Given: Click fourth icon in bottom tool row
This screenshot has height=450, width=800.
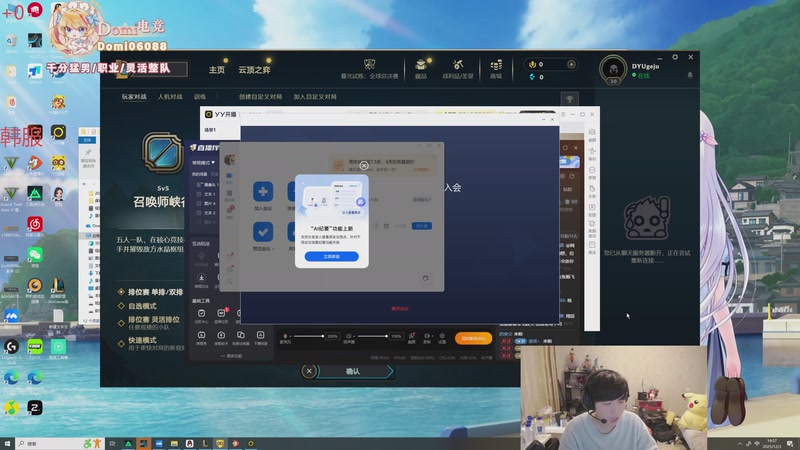Looking at the screenshot, I should coord(260,335).
